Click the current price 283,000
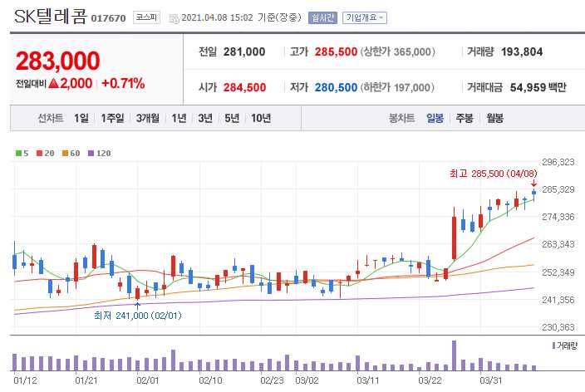585x392 pixels. point(58,61)
